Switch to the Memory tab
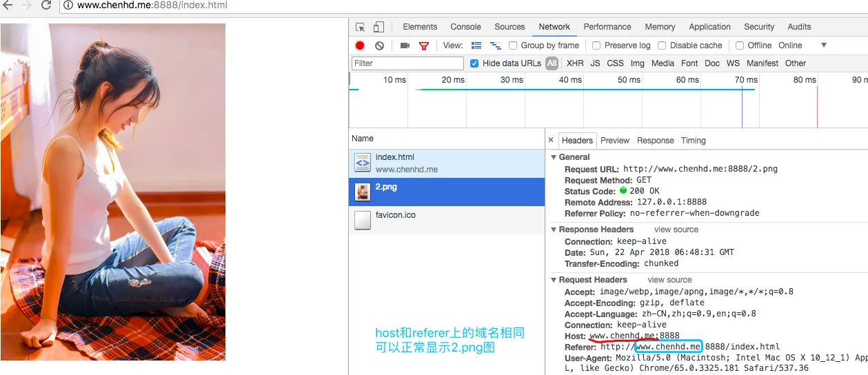 660,27
